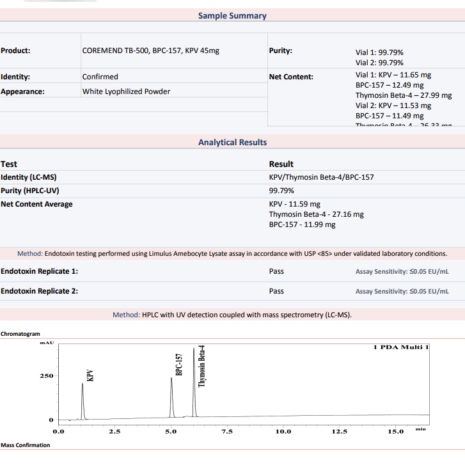Select 'Vial 2: KPV – 11.53 mg' line
The height and width of the screenshot is (465, 465).
point(393,106)
